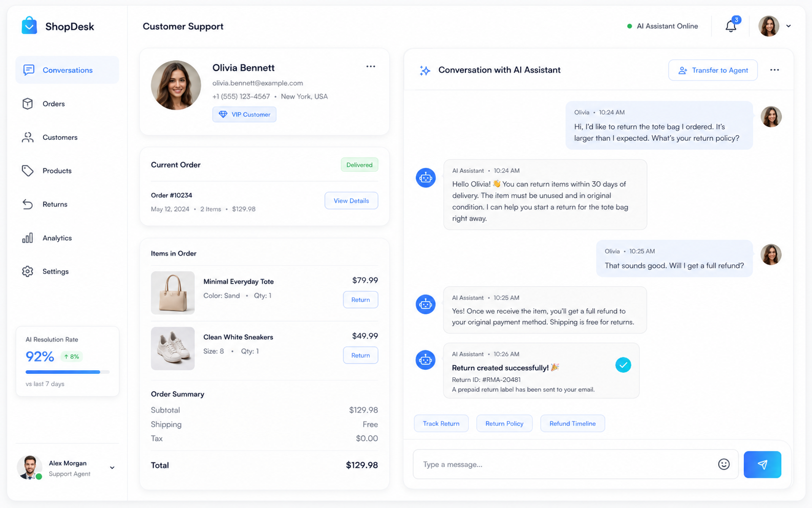The width and height of the screenshot is (812, 508).
Task: Send message with paper plane icon
Action: tap(762, 464)
